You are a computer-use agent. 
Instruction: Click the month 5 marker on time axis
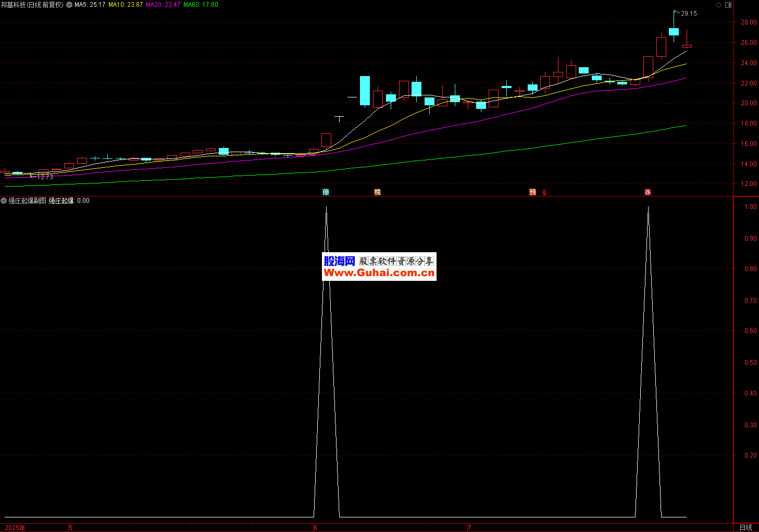click(71, 528)
